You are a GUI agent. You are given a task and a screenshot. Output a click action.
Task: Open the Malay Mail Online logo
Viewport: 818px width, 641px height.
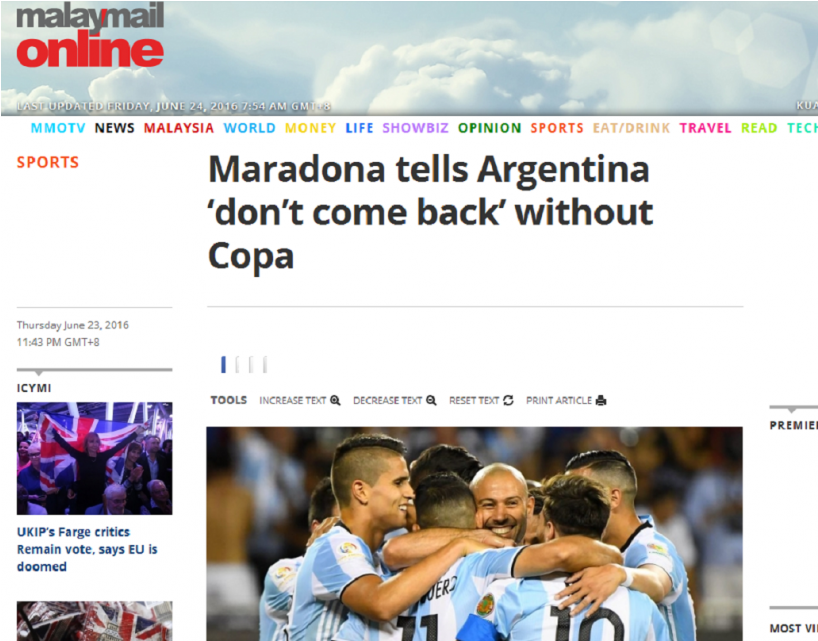[x=90, y=35]
